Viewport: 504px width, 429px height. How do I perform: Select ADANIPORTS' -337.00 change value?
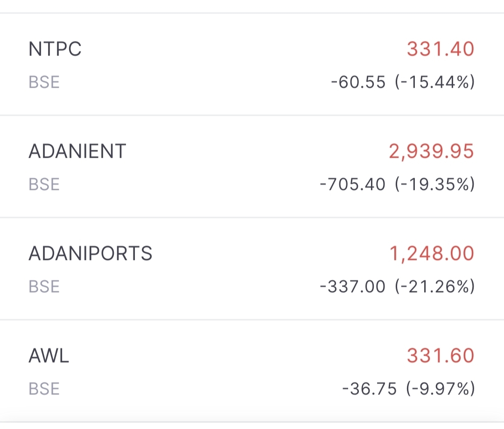pos(353,286)
